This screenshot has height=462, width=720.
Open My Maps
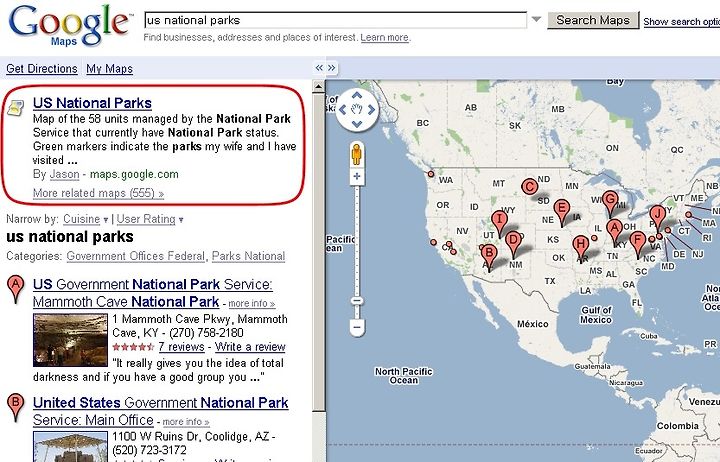(x=109, y=68)
